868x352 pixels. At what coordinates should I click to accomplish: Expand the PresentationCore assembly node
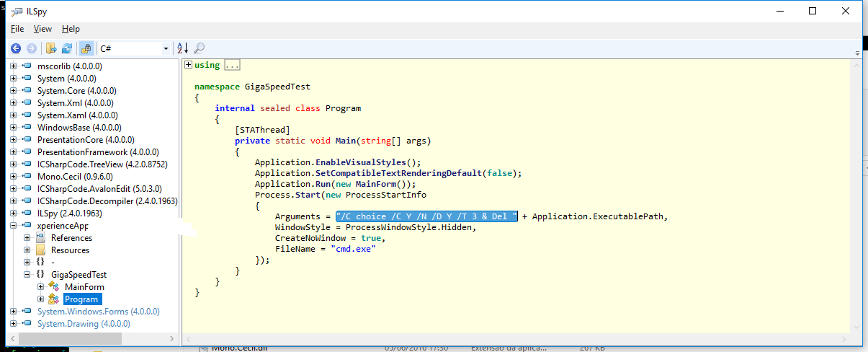tap(13, 140)
